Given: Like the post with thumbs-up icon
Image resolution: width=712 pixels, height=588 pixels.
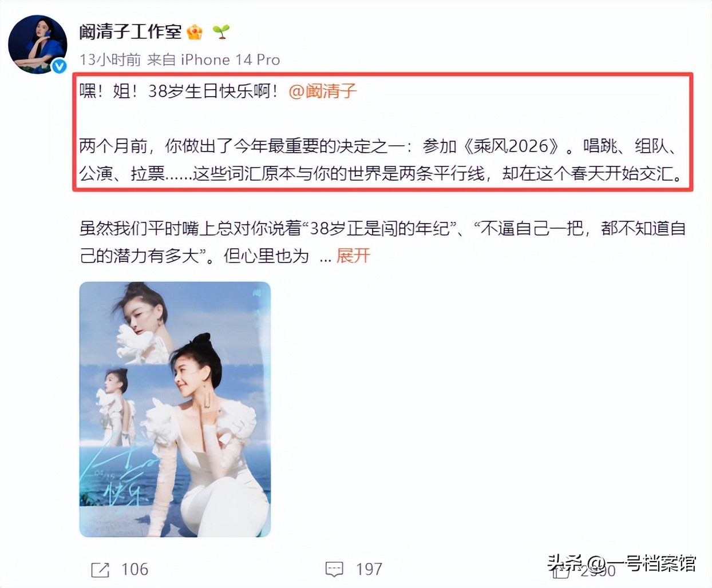Looking at the screenshot, I should [x=561, y=570].
